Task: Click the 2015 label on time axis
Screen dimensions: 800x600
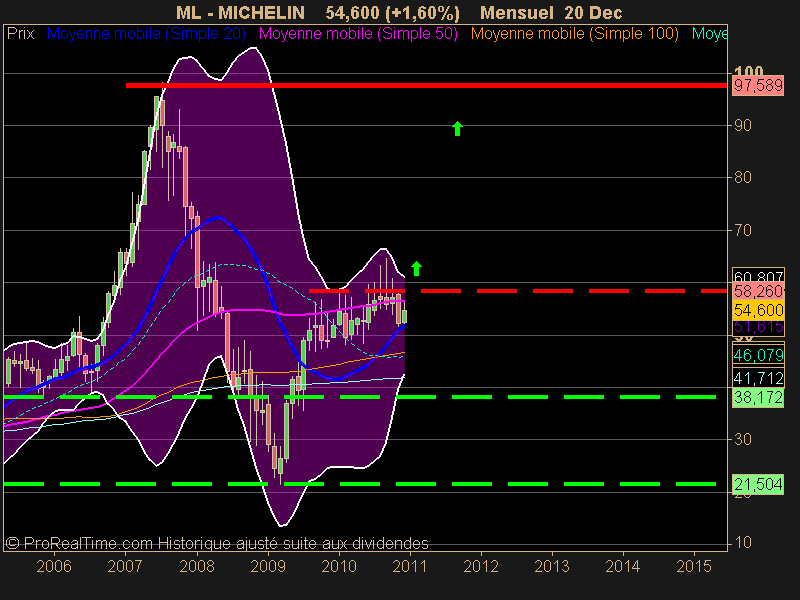Action: click(x=694, y=566)
